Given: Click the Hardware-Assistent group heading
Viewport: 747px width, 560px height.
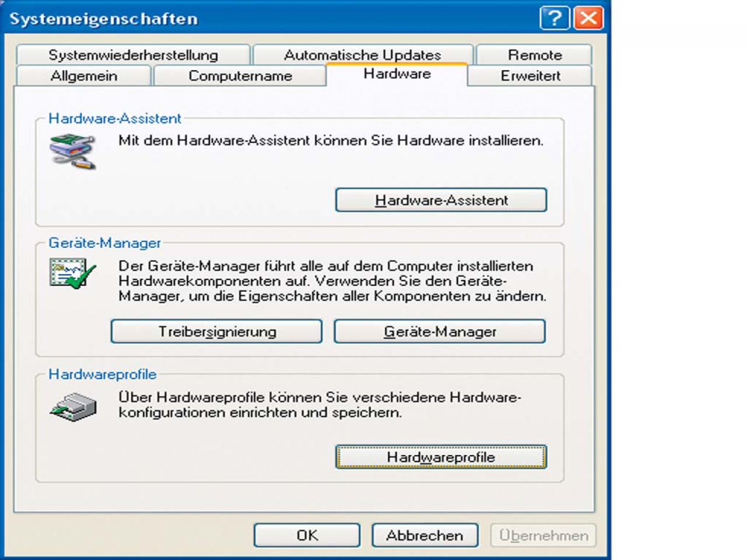Looking at the screenshot, I should tap(115, 118).
